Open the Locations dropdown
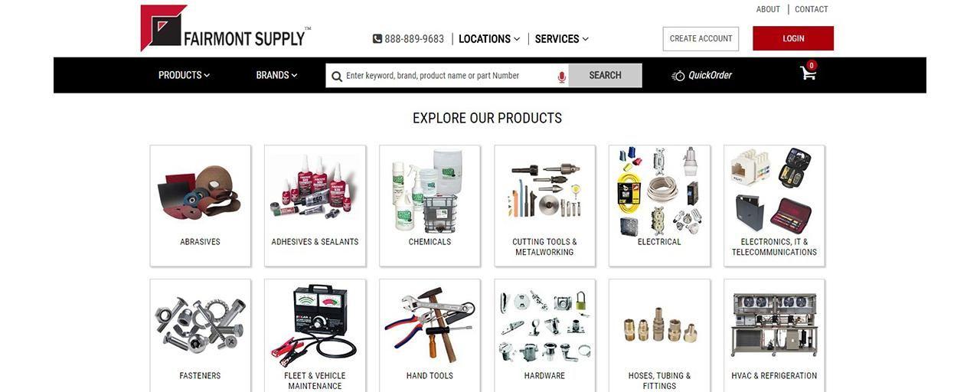980x392 pixels. click(x=489, y=39)
